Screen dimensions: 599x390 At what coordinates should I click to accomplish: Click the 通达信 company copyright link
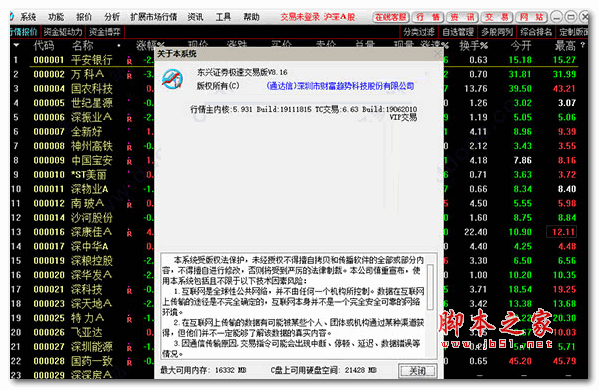pos(340,86)
